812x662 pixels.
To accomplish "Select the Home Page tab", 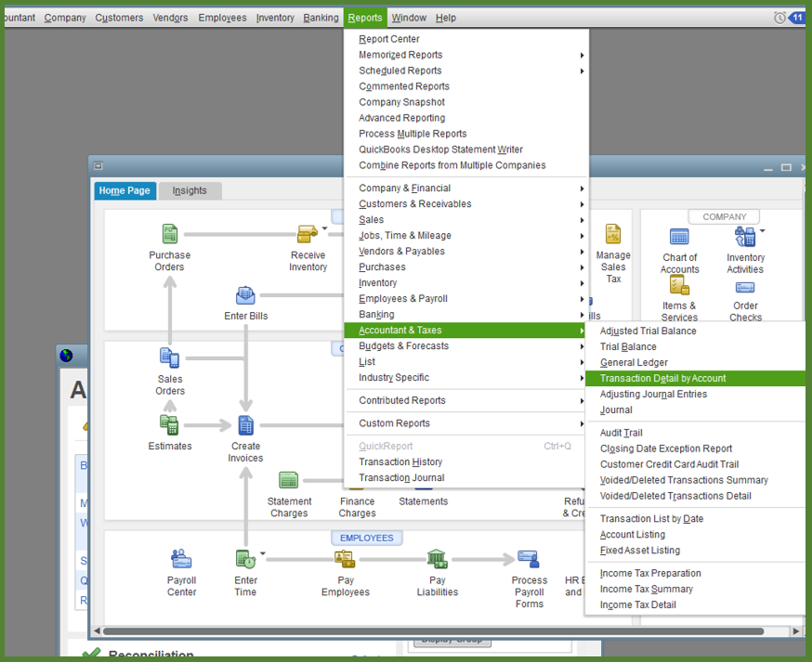I will point(124,190).
